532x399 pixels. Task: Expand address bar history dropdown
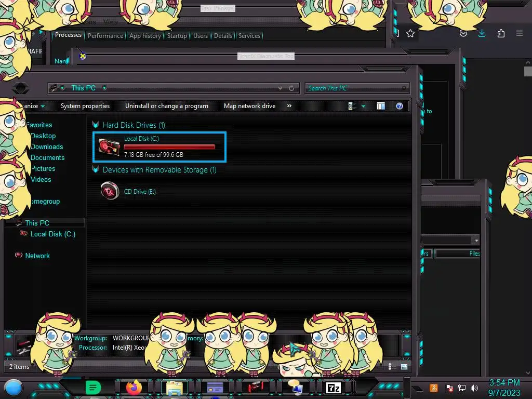tap(280, 88)
